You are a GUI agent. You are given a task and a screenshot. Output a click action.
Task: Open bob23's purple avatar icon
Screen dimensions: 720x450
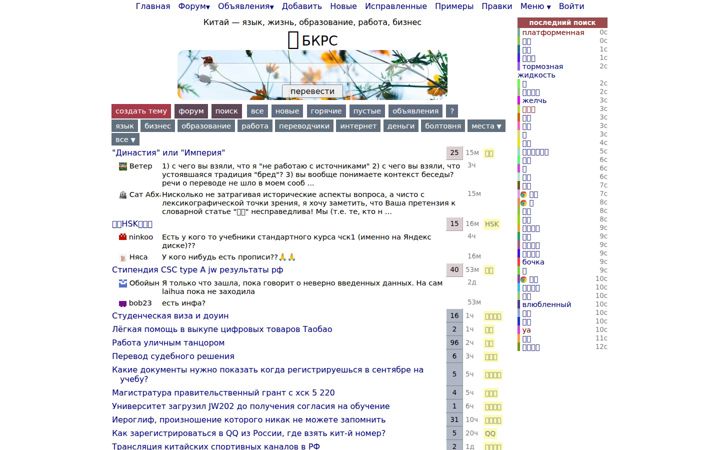[x=123, y=304]
